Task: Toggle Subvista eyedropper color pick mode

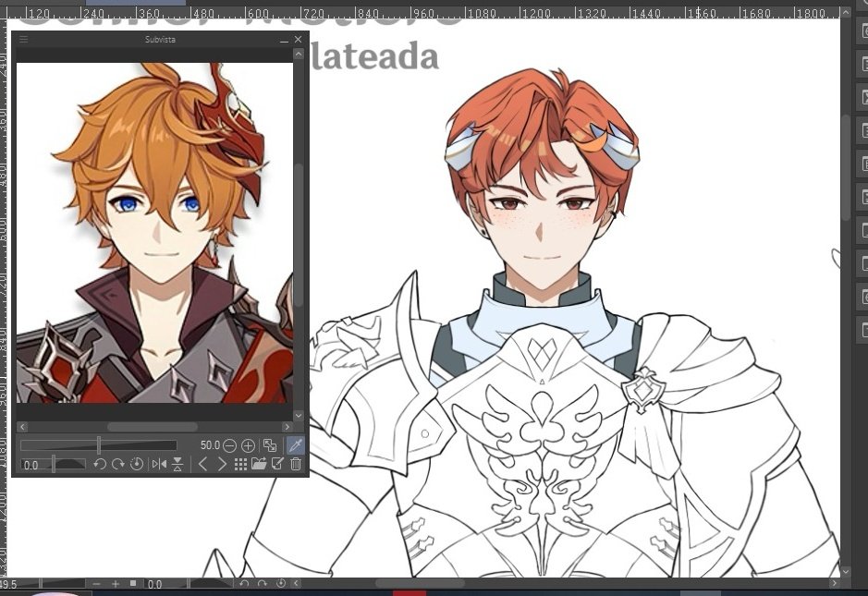Action: point(296,445)
